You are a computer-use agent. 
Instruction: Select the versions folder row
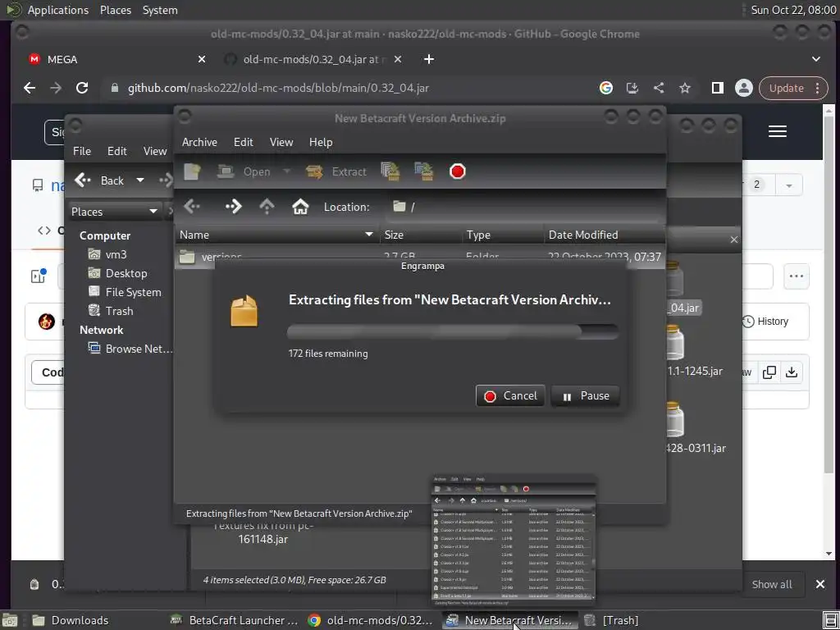[x=421, y=257]
